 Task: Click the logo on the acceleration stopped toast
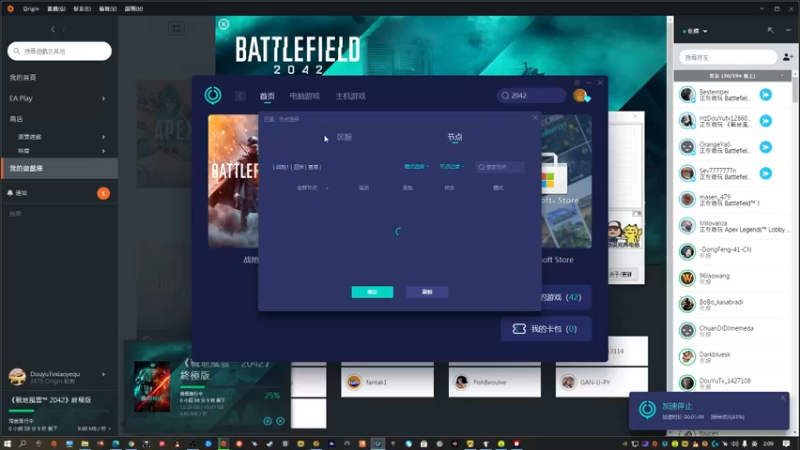pos(647,410)
